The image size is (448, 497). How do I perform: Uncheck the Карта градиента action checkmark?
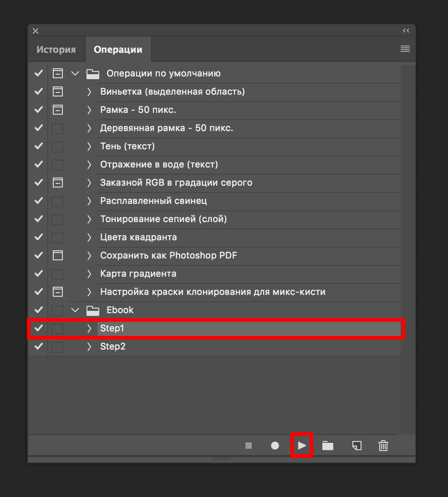point(39,274)
